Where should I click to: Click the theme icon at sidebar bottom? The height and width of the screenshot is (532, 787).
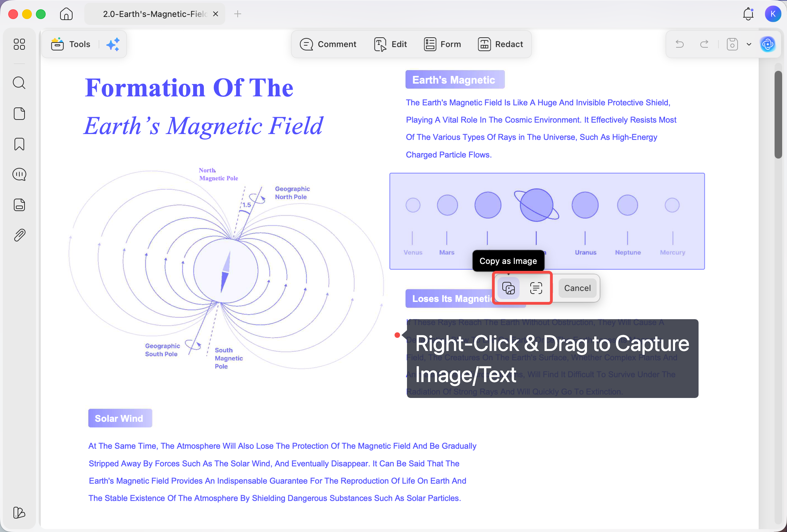[19, 513]
